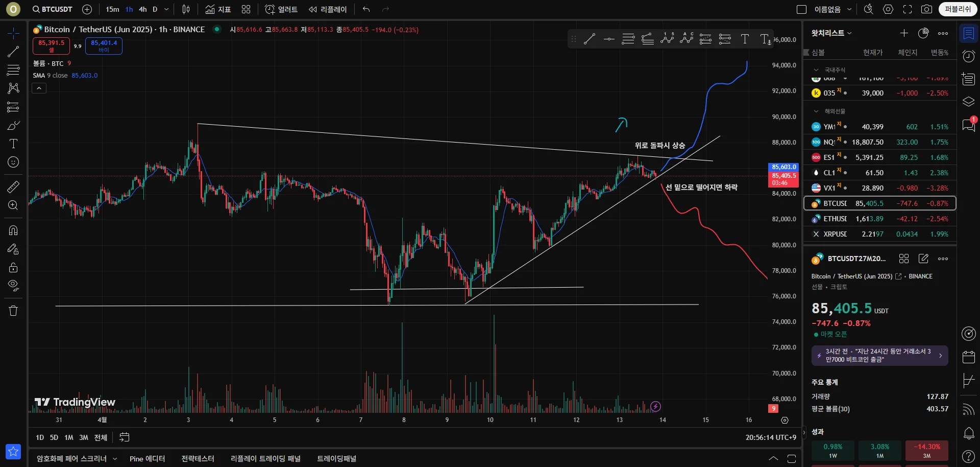Switch to the 전략테스터 tab
The width and height of the screenshot is (980, 467).
(x=198, y=459)
